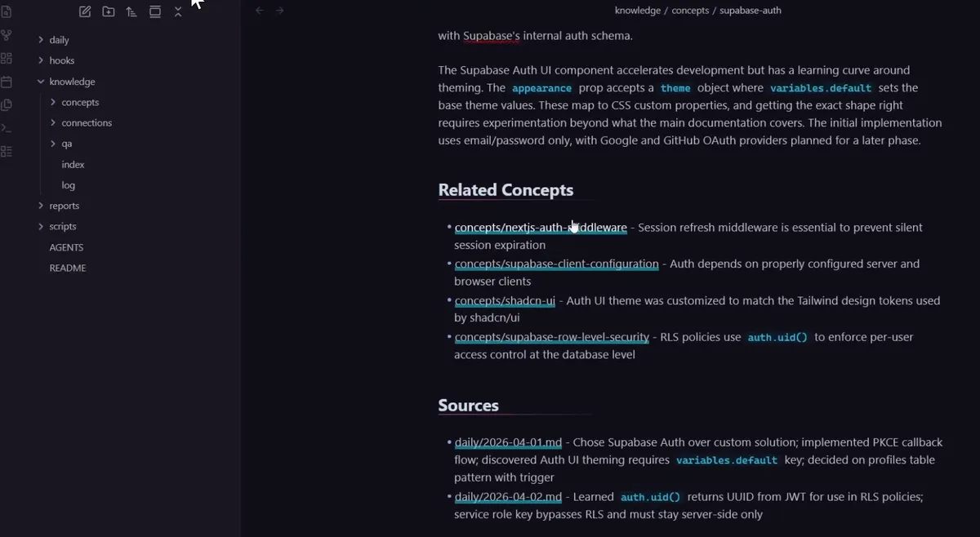Image resolution: width=980 pixels, height=537 pixels.
Task: Open the quick switcher from the ribbon
Action: point(7,12)
